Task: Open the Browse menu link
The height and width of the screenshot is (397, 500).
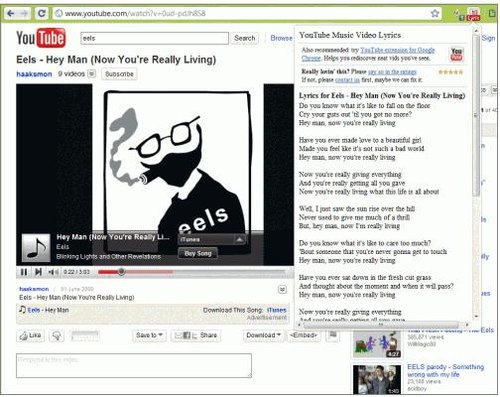Action: pyautogui.click(x=281, y=38)
